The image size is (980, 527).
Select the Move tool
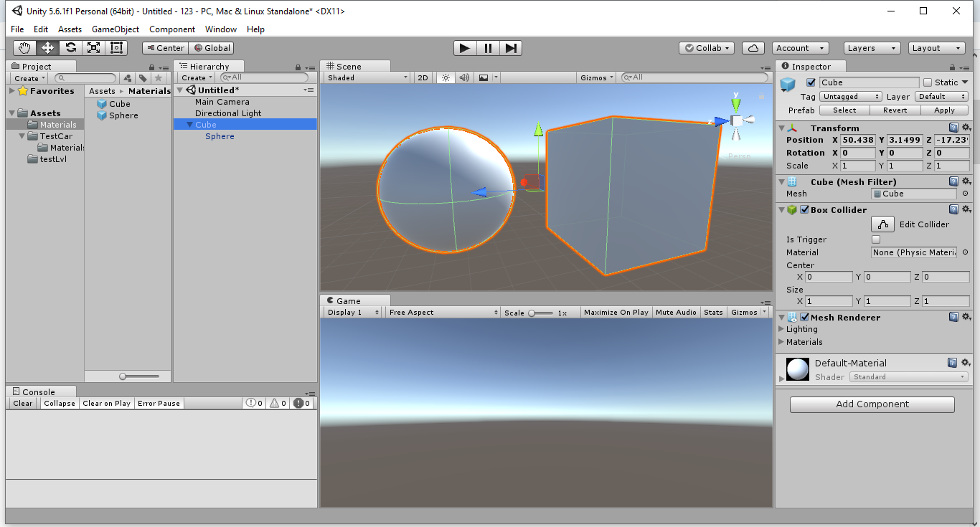[x=47, y=48]
